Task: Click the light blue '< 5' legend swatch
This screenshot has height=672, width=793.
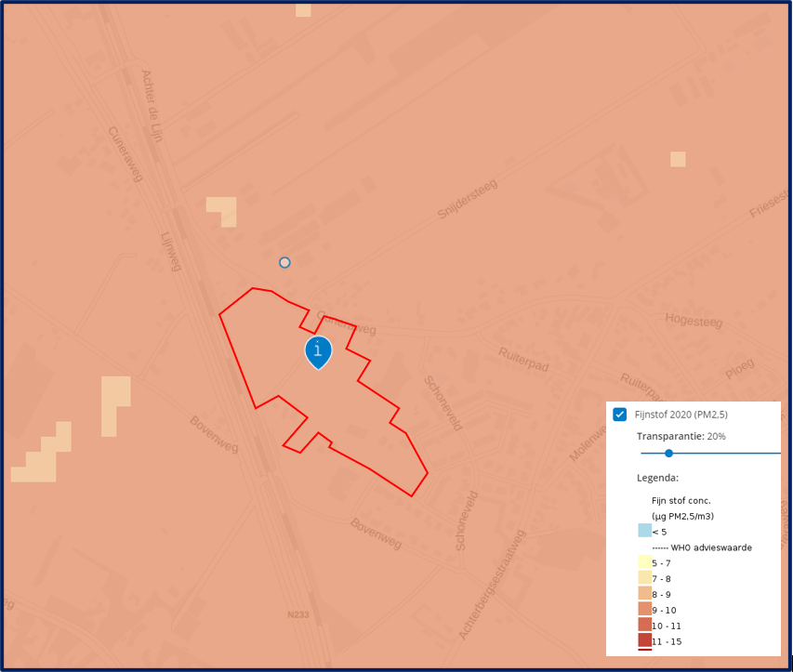Action: coord(644,531)
